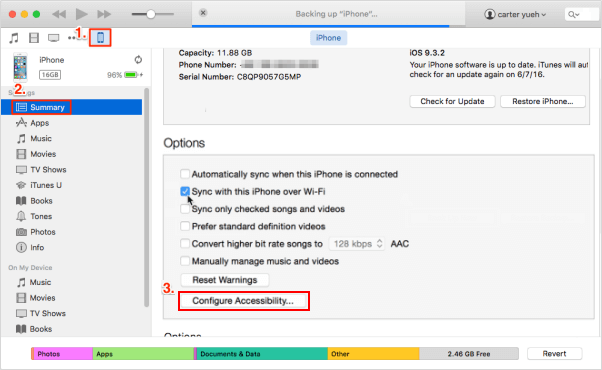Open the Movies library icon in toolbar
The width and height of the screenshot is (602, 370).
coord(34,38)
